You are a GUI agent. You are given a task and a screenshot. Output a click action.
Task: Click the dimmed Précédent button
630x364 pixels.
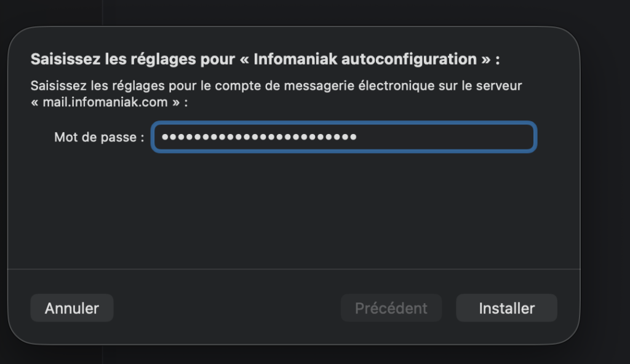point(391,308)
